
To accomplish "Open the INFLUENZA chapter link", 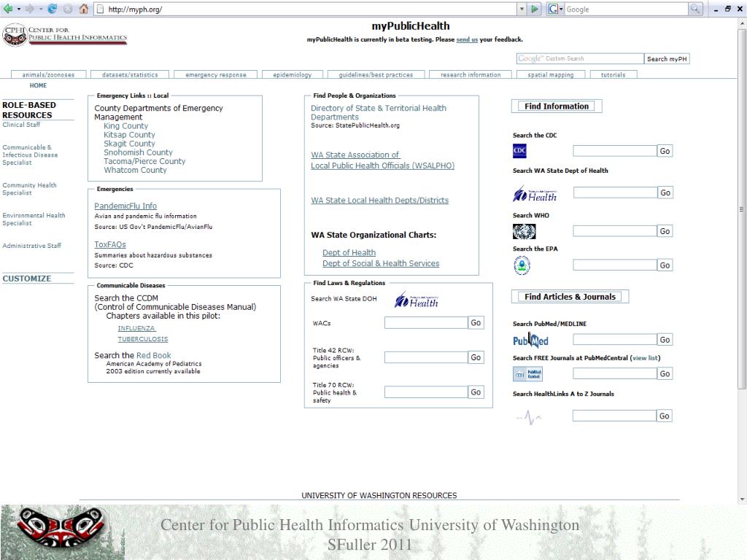I will click(136, 328).
